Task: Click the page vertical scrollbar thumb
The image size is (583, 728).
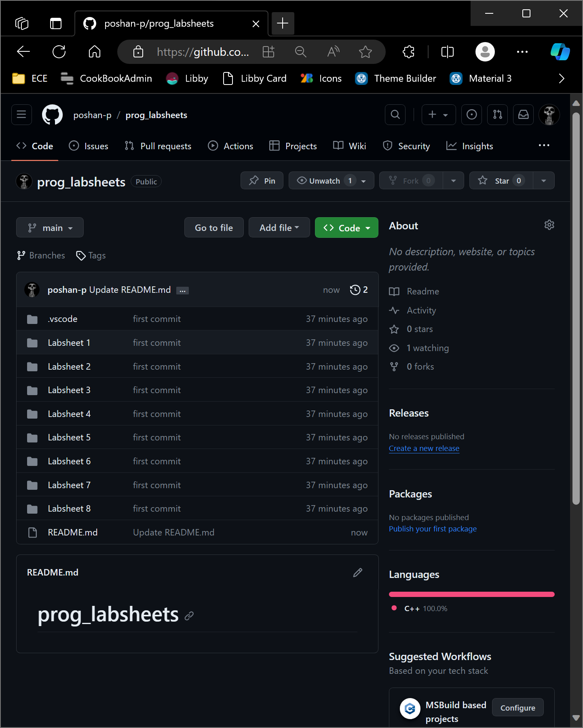Action: click(576, 308)
